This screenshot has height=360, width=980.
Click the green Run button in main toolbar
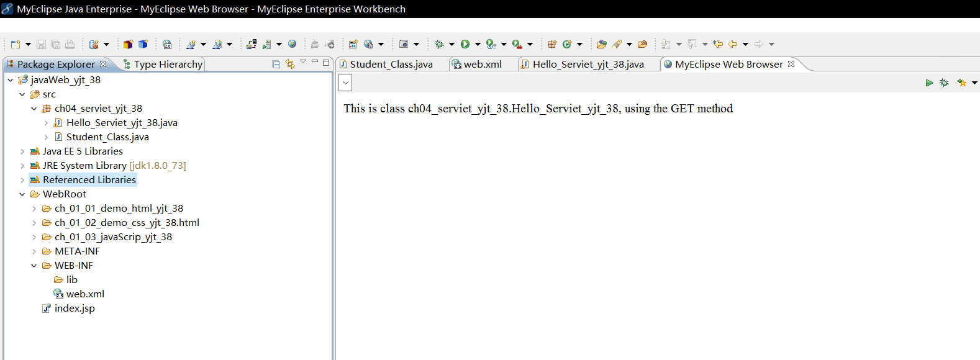tap(465, 44)
